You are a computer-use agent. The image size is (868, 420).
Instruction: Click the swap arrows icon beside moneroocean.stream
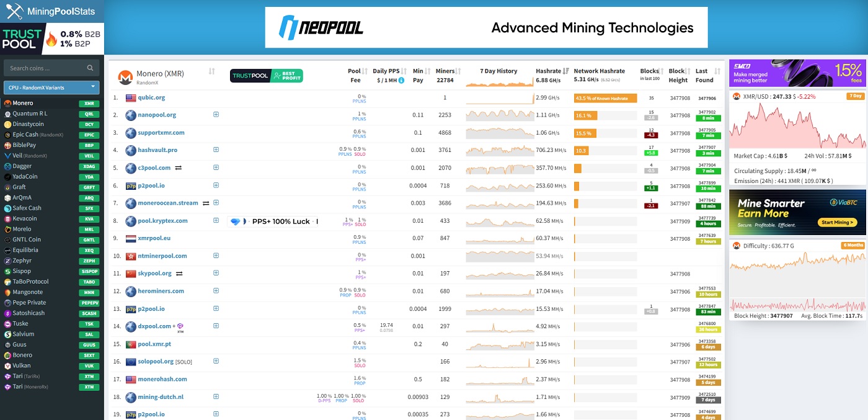(206, 203)
